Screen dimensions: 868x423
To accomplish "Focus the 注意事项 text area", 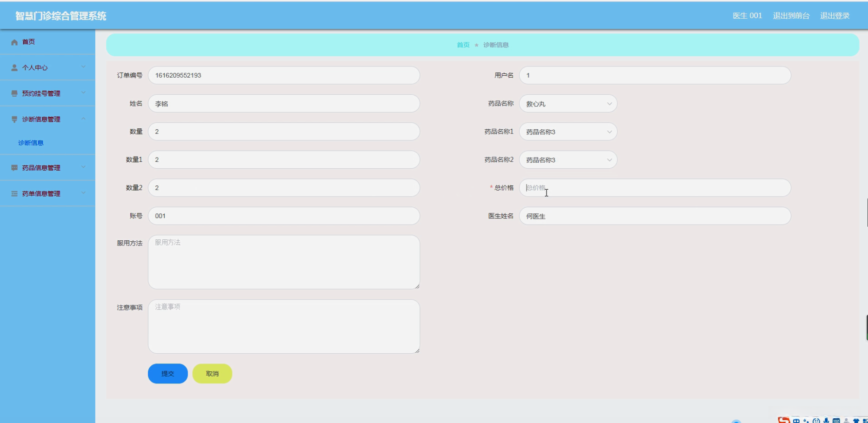I will tap(284, 326).
